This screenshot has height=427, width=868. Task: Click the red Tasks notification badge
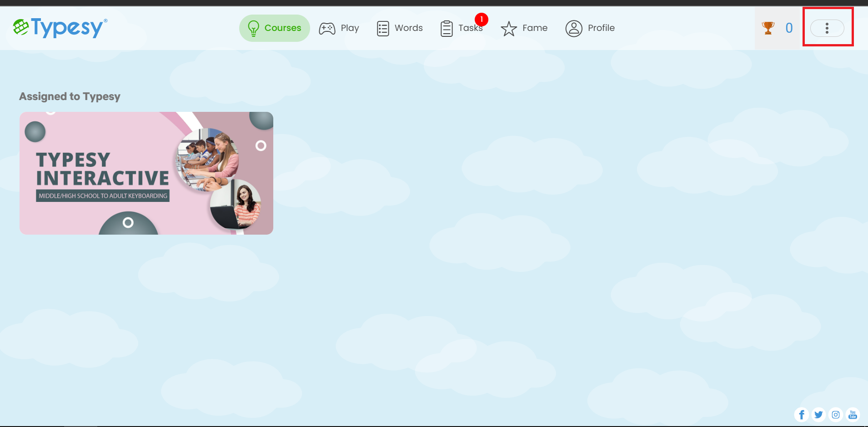[482, 20]
